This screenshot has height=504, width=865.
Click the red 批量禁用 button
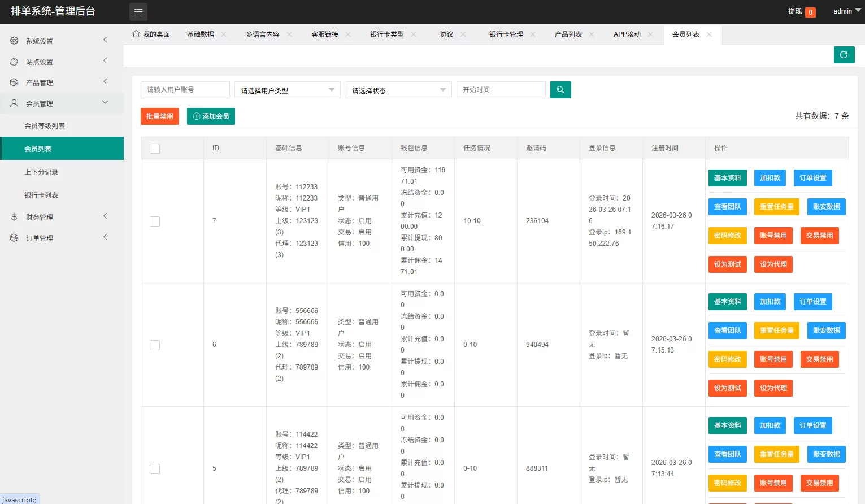[x=160, y=116]
